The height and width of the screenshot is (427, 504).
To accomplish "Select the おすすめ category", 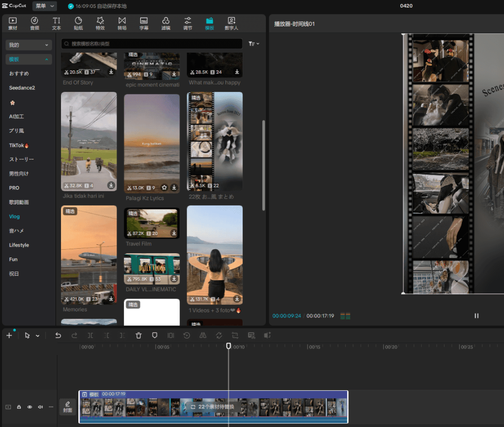I will (x=19, y=73).
